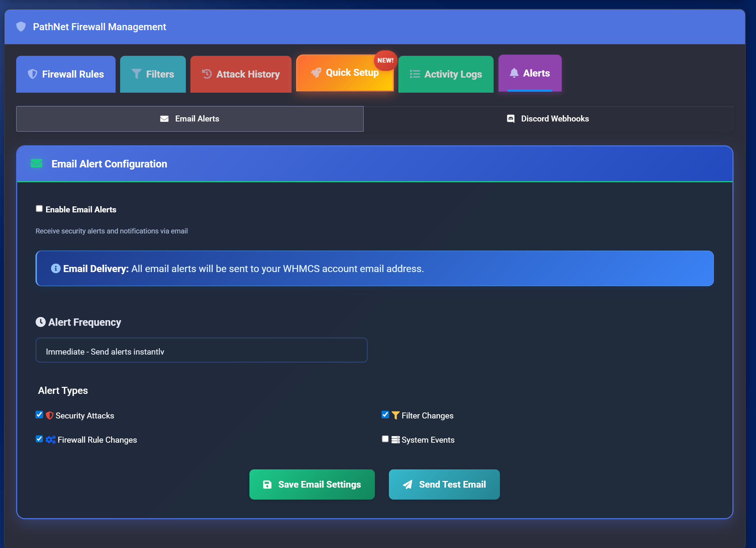The width and height of the screenshot is (756, 548).
Task: Click the clock icon beside Alert Frequency
Action: (x=41, y=322)
